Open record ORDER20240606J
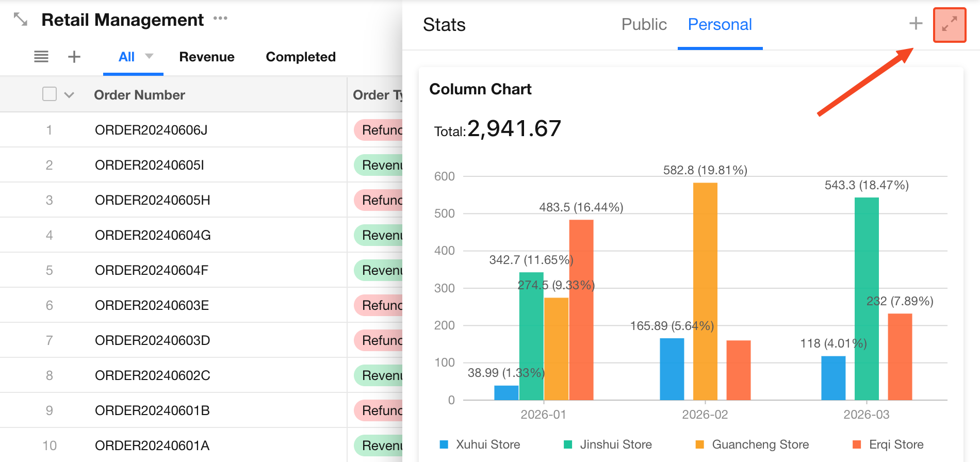 151,130
